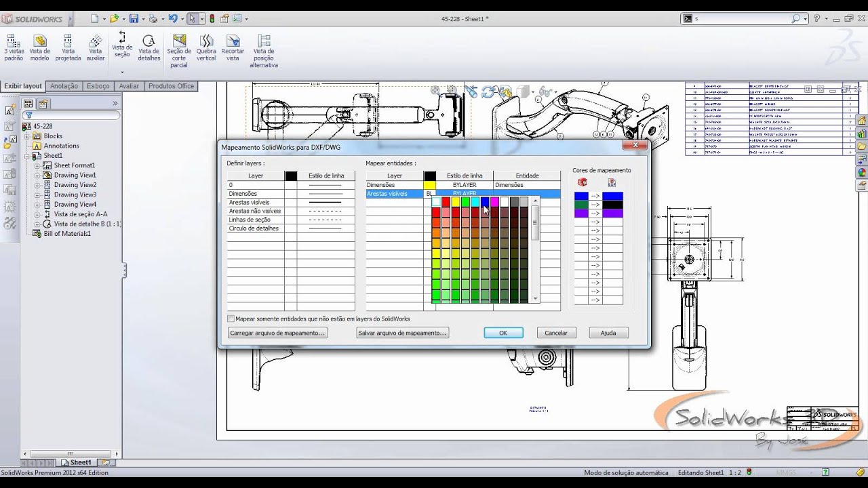Click the Undo arrow icon

[173, 18]
